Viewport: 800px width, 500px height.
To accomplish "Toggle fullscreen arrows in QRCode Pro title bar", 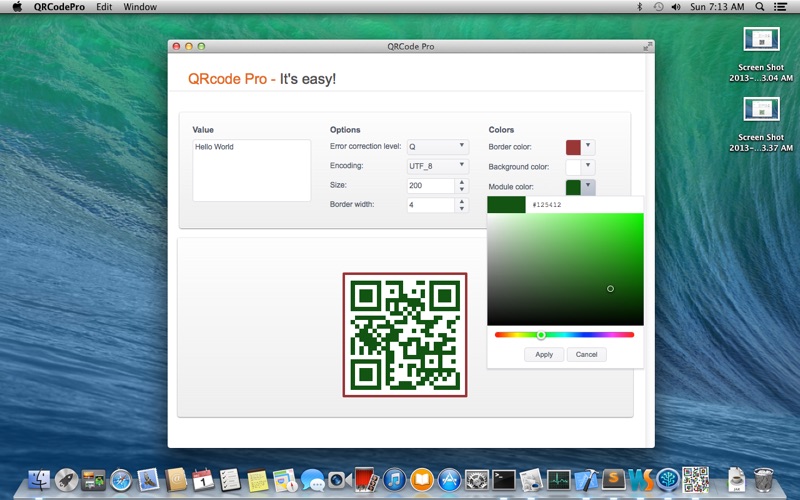I will coord(647,46).
